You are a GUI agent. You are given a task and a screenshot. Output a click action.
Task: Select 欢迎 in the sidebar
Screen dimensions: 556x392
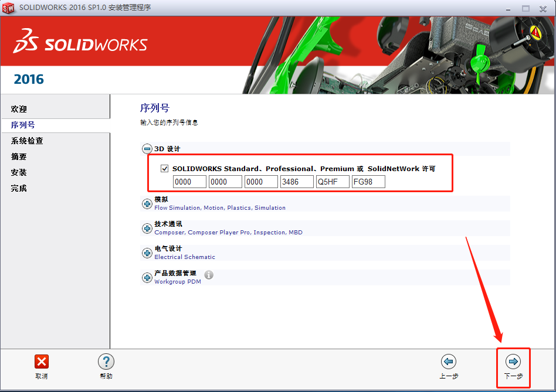[19, 109]
